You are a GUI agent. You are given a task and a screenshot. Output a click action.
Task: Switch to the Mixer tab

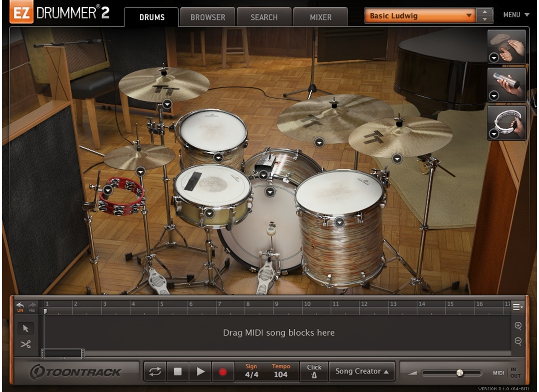pos(320,17)
